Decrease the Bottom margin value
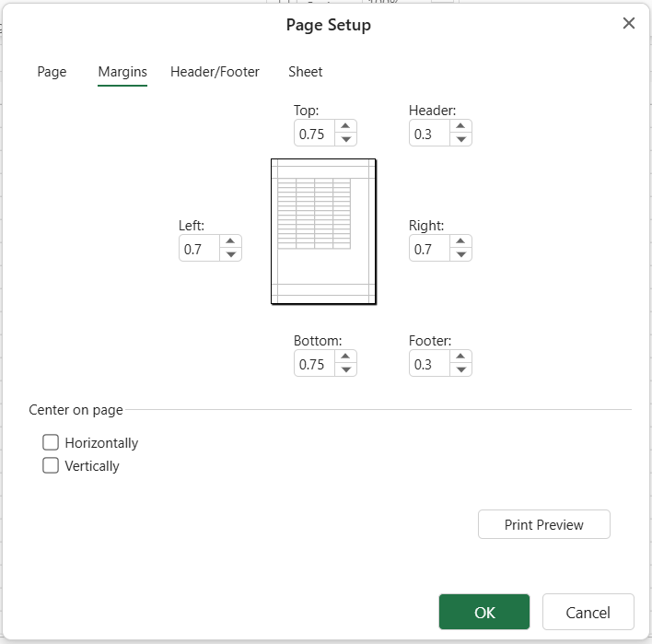This screenshot has height=644, width=652. [345, 369]
